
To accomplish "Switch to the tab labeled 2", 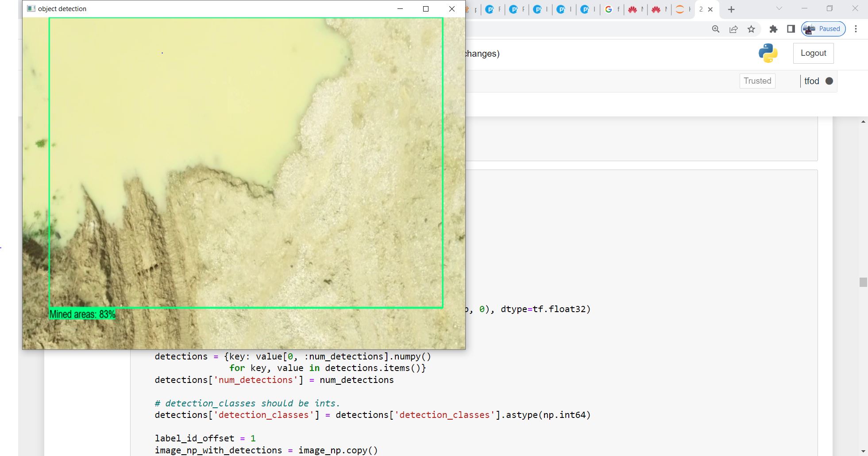I will coord(702,9).
